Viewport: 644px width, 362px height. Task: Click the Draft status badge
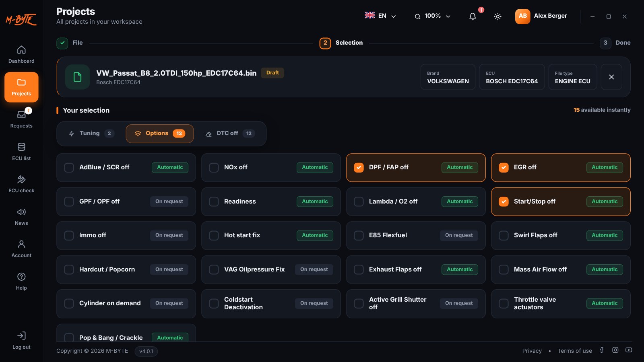[272, 73]
